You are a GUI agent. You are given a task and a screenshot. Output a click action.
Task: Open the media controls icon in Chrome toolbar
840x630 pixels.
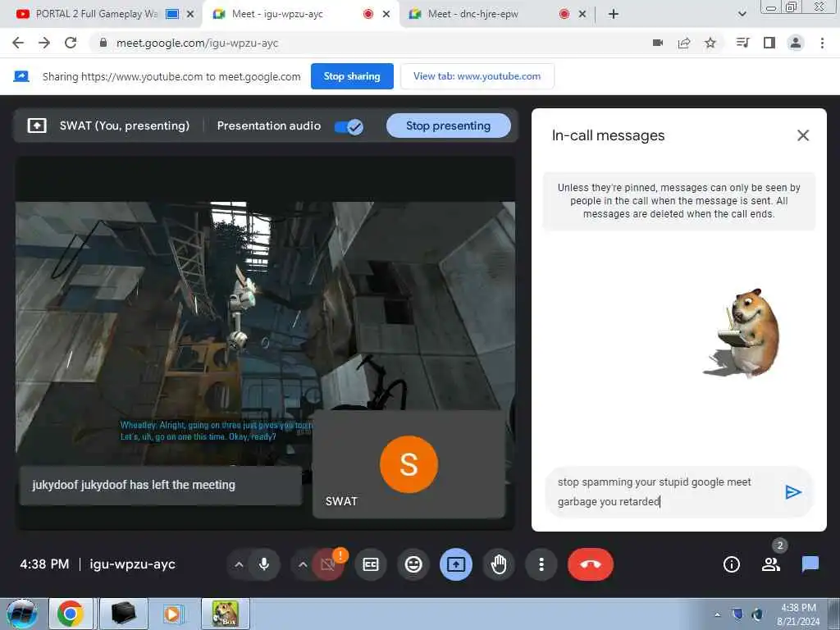742,43
